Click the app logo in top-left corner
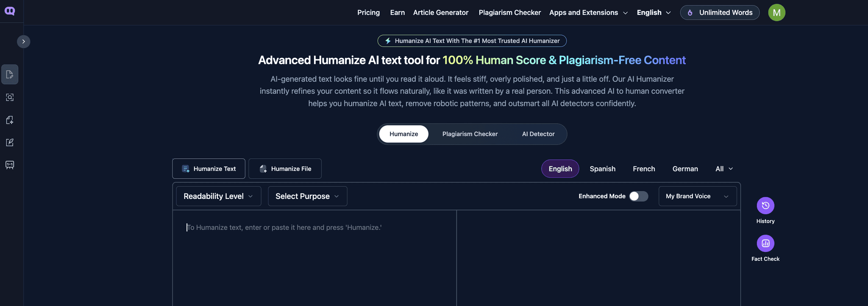 click(10, 11)
